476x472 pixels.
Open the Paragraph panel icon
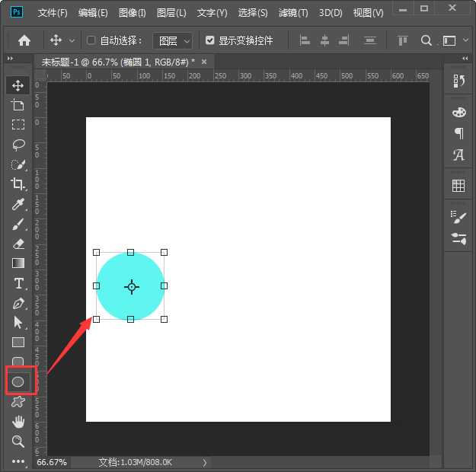tap(458, 133)
